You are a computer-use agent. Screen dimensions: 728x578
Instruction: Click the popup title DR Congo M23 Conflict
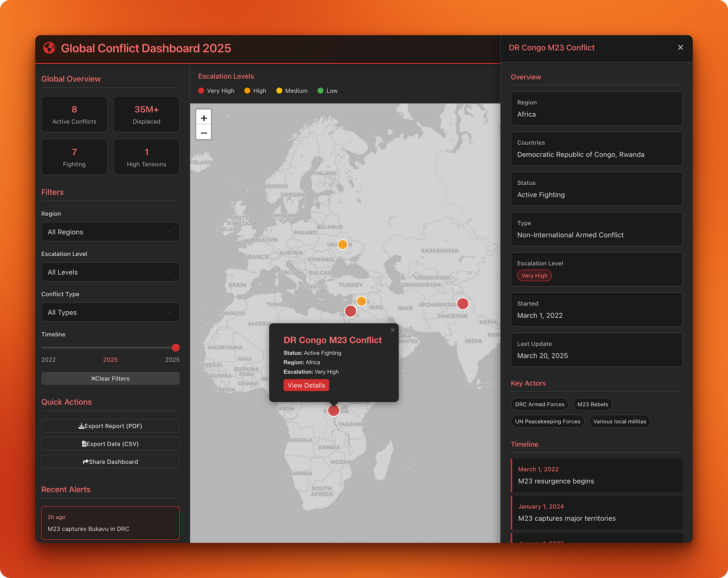333,340
